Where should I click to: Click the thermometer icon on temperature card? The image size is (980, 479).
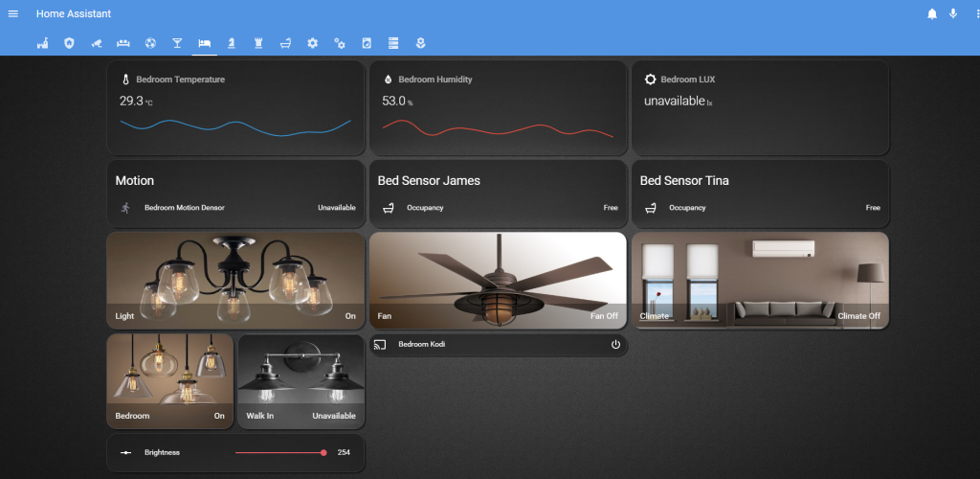click(125, 80)
